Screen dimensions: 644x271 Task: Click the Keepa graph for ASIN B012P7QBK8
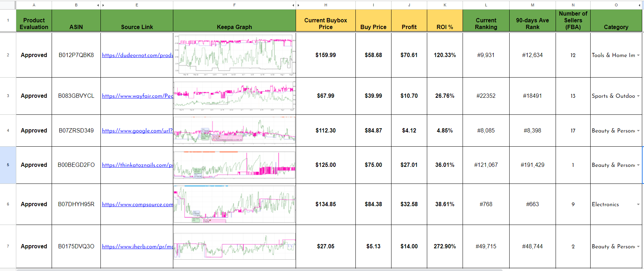[234, 55]
